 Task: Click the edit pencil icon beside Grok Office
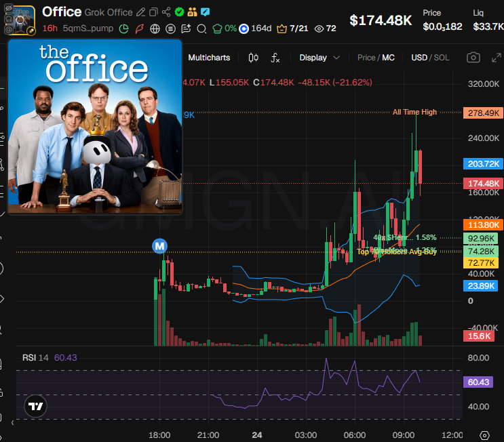[x=140, y=12]
